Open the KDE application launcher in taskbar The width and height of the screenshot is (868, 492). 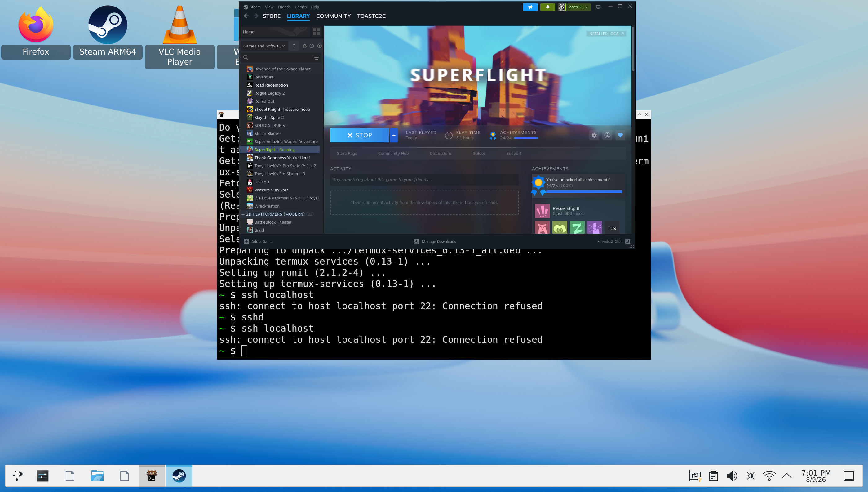coord(18,476)
